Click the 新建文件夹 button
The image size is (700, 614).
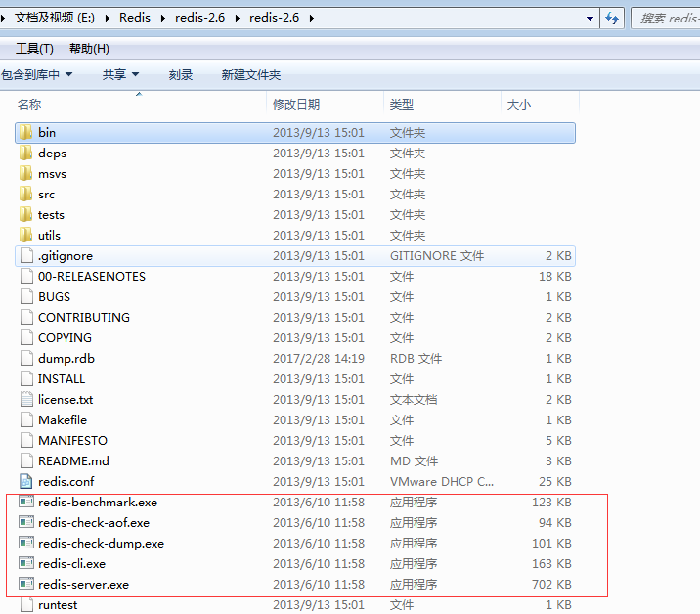(251, 74)
